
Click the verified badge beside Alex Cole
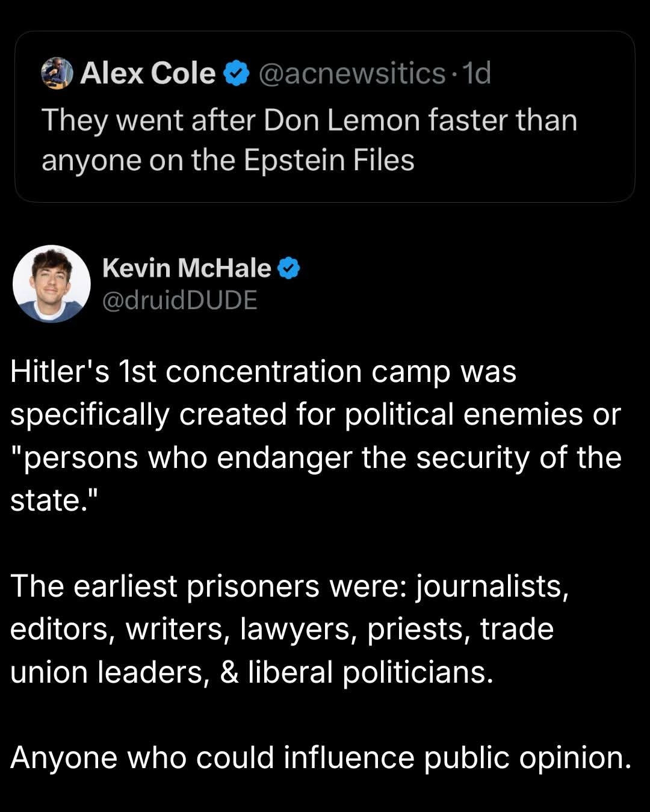237,73
